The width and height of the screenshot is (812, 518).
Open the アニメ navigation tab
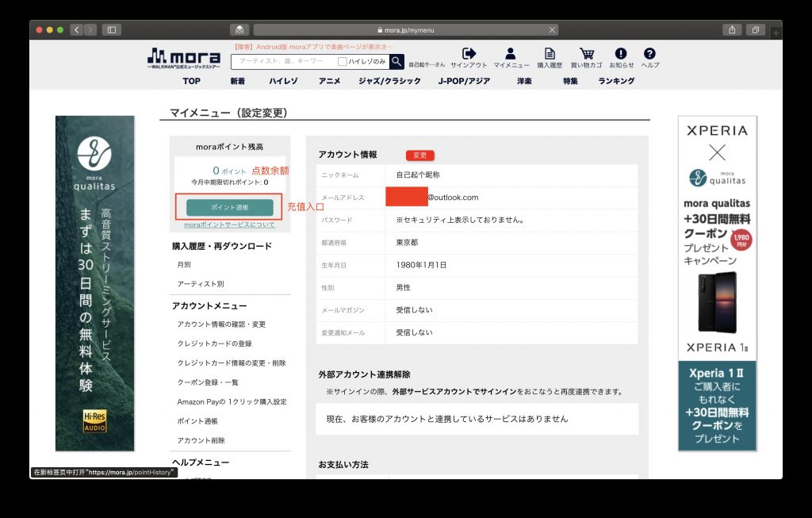pos(329,81)
